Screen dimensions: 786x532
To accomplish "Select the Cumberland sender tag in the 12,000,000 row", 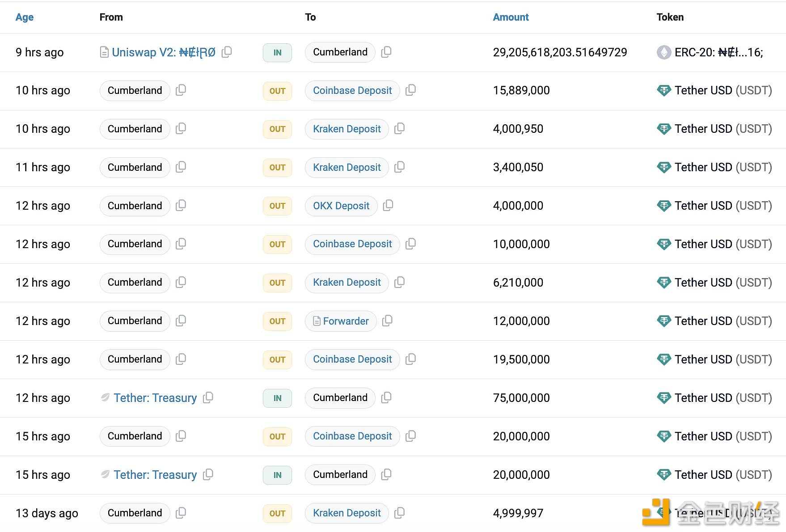I will tap(135, 321).
